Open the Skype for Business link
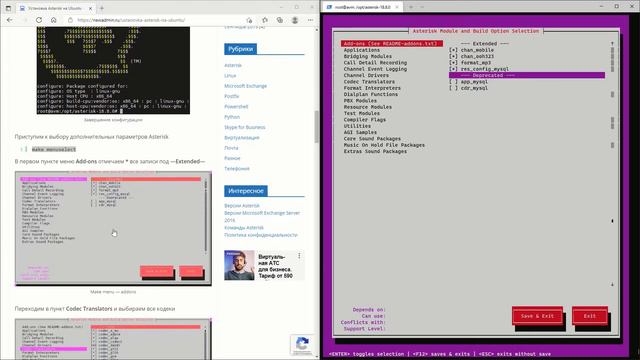The height and width of the screenshot is (360, 640). point(244,127)
